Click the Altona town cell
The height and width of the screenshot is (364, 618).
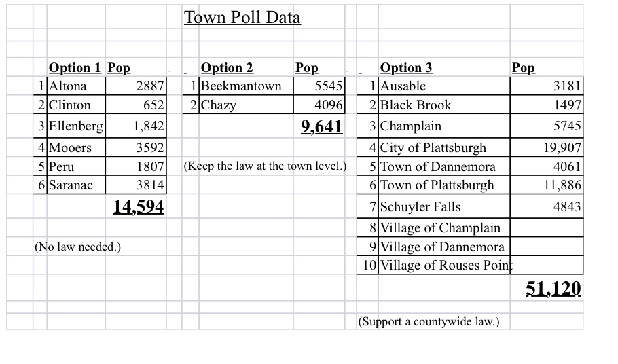pyautogui.click(x=68, y=86)
